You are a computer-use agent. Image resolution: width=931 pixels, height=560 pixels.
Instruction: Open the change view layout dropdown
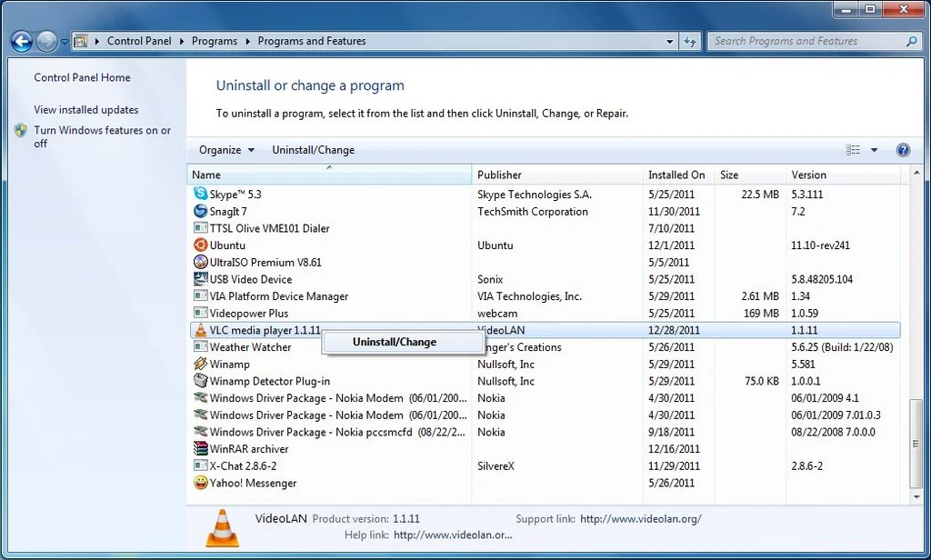[x=875, y=149]
